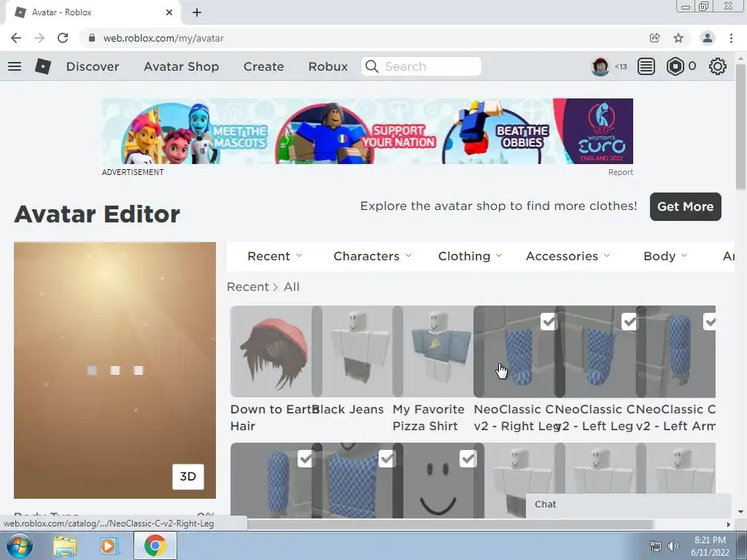Image resolution: width=747 pixels, height=560 pixels.
Task: Expand the Recent dropdown
Action: point(275,256)
